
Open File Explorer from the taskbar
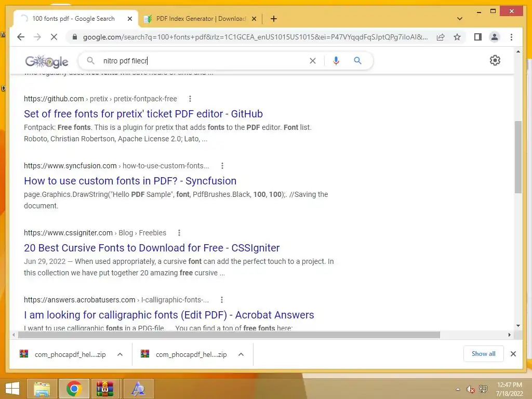tap(42, 389)
